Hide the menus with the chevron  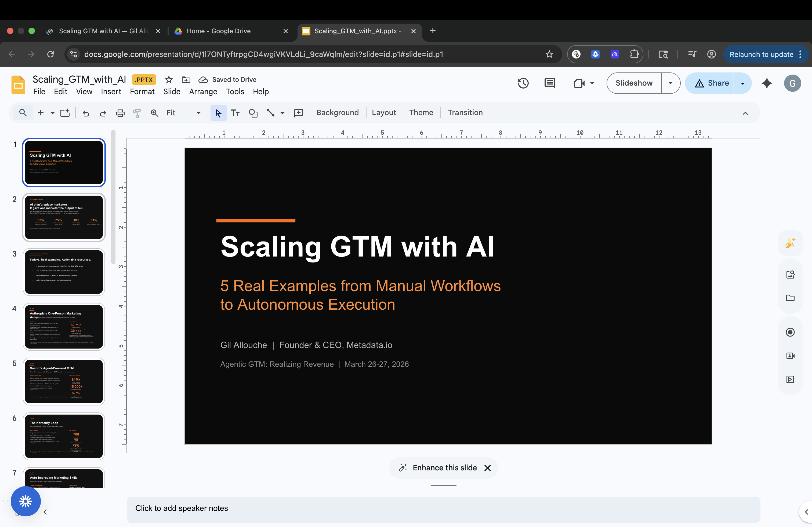tap(745, 113)
